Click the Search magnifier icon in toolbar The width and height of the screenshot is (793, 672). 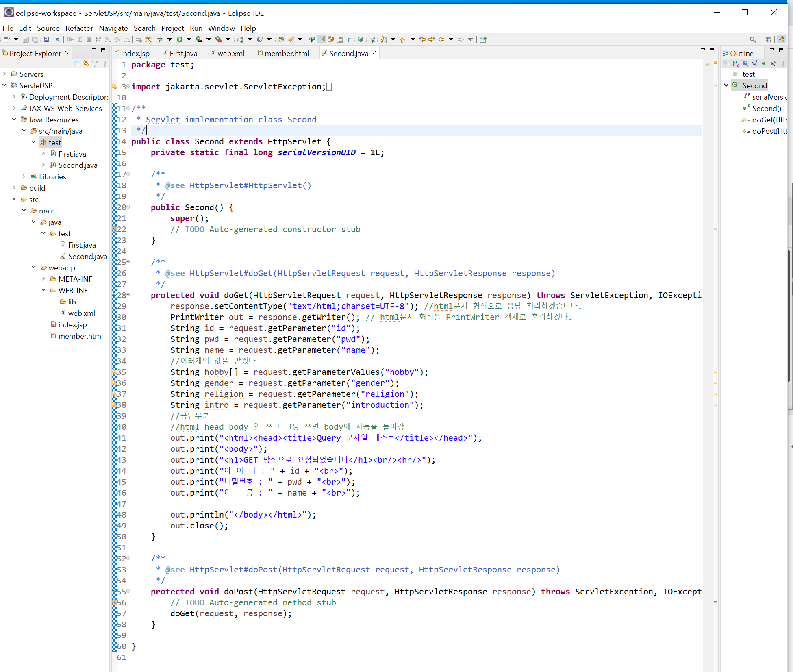pyautogui.click(x=753, y=39)
